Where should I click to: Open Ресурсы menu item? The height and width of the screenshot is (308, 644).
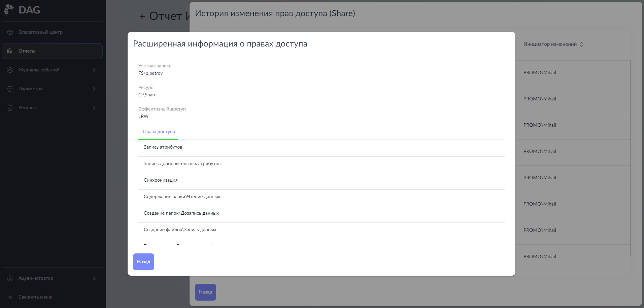click(x=52, y=108)
